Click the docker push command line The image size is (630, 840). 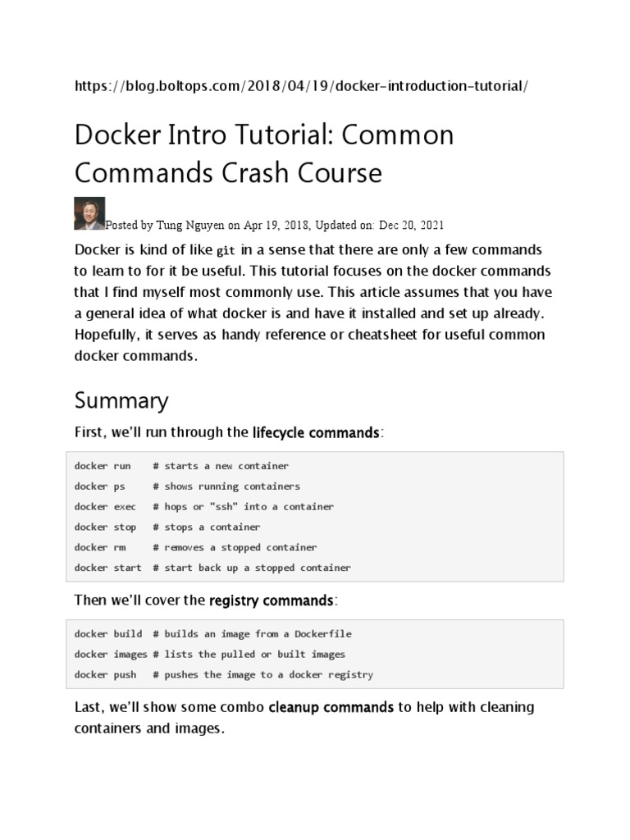coord(223,674)
